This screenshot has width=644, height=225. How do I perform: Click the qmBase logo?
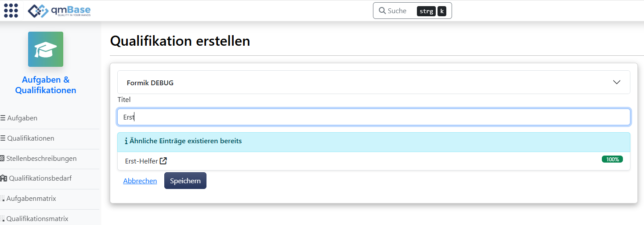pyautogui.click(x=59, y=11)
